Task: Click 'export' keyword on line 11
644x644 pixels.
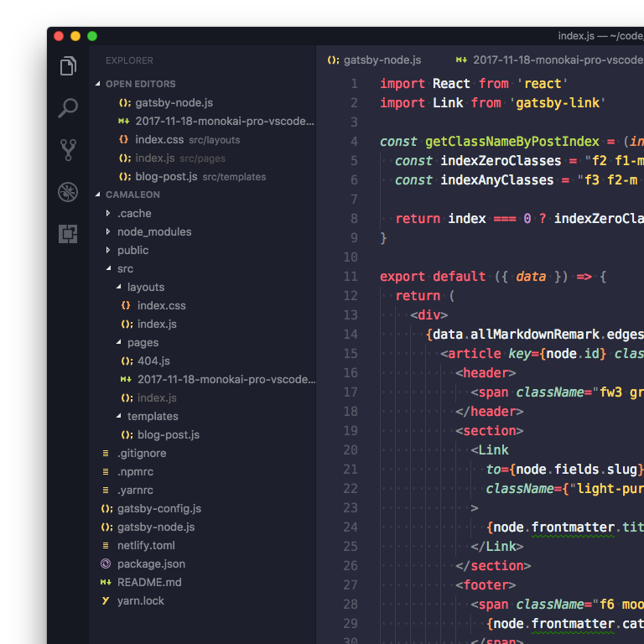Action: (402, 277)
